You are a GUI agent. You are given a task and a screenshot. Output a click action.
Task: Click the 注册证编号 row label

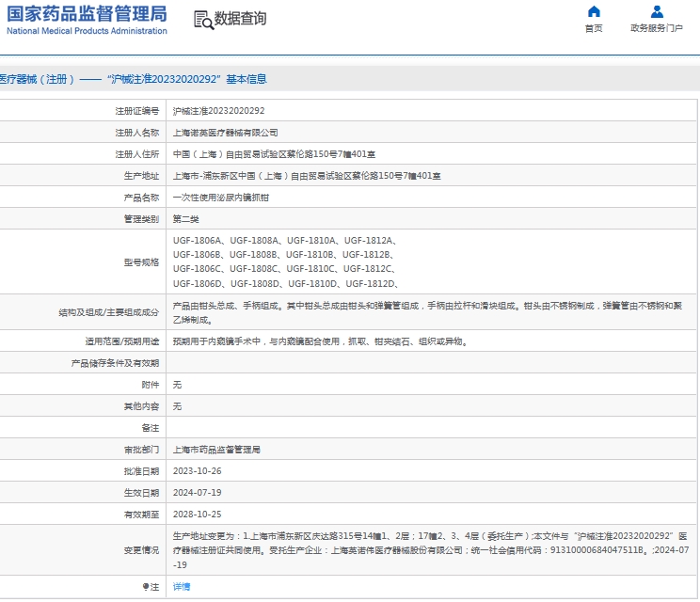137,111
